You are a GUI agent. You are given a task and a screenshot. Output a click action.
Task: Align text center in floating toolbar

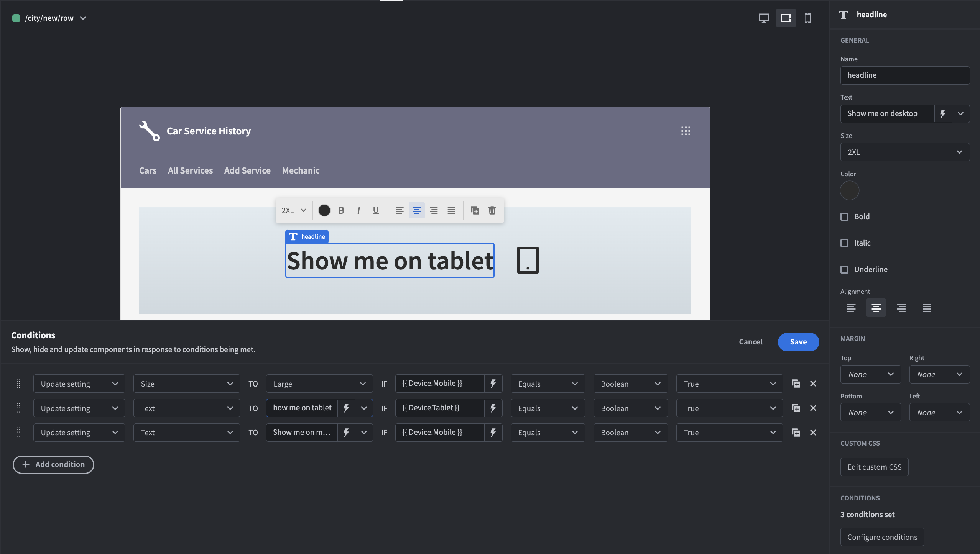click(416, 210)
